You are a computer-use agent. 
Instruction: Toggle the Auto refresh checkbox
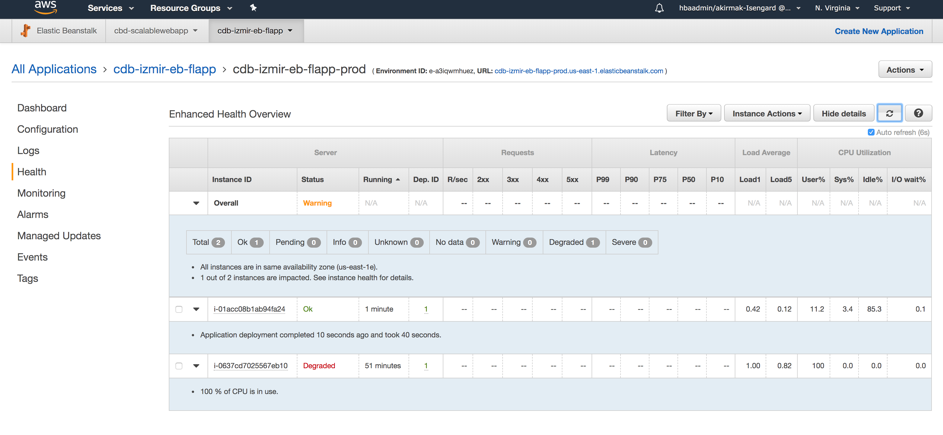[871, 132]
